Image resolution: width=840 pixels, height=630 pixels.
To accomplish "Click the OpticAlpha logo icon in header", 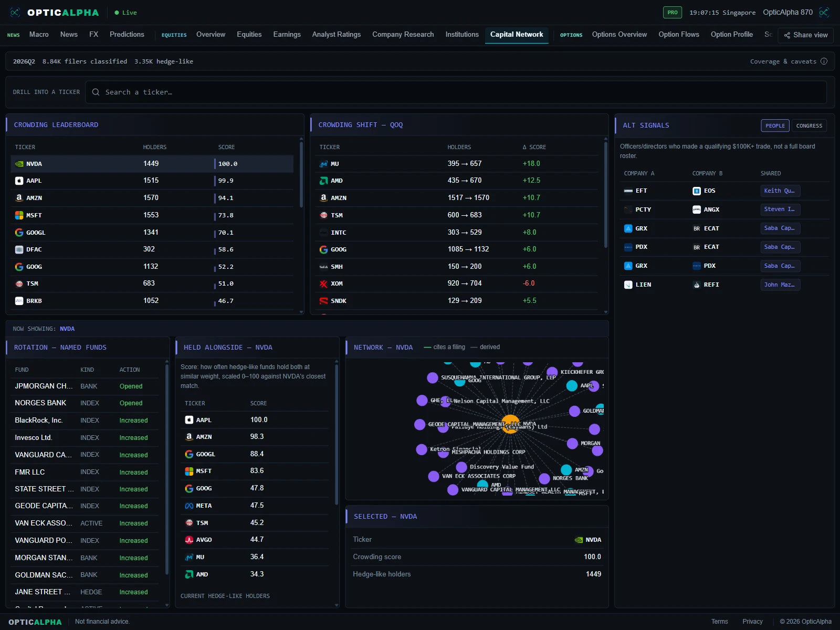I will (15, 12).
